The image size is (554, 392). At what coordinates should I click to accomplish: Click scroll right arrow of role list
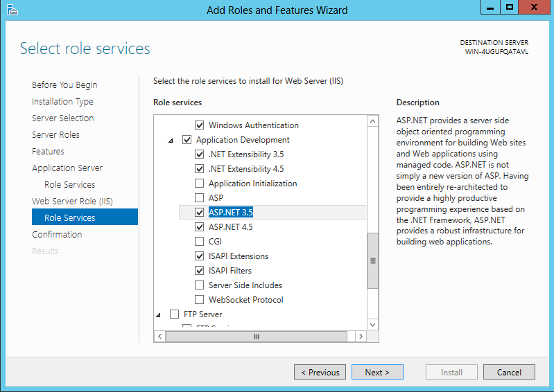click(x=361, y=337)
